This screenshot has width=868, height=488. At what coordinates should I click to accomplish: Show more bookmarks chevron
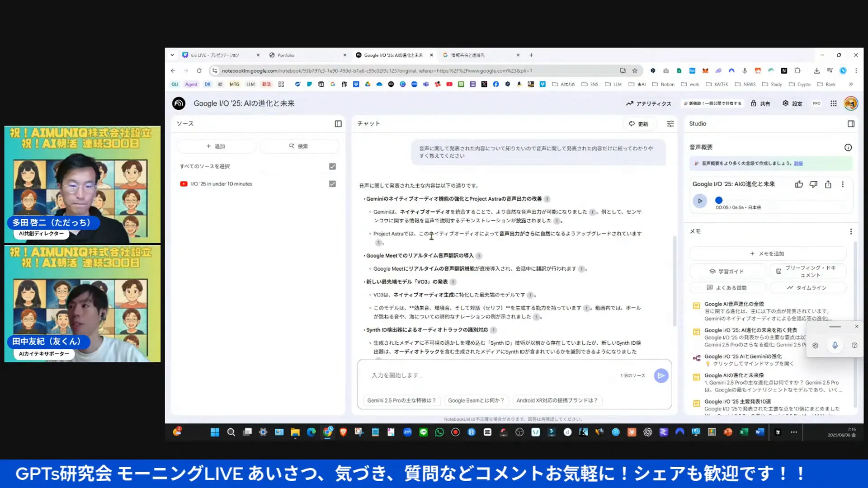coord(851,84)
